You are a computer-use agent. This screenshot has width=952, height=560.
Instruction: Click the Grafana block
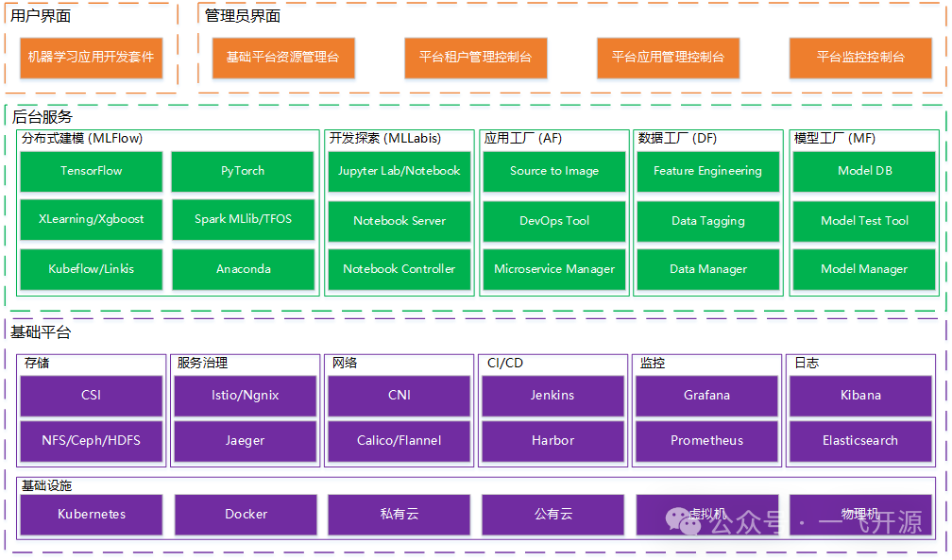pos(706,396)
